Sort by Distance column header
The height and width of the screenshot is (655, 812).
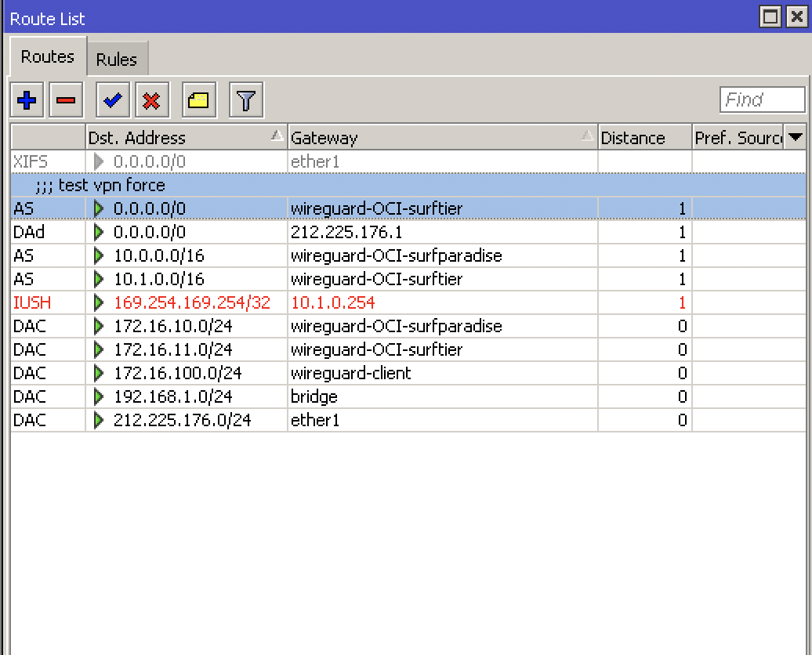(645, 137)
